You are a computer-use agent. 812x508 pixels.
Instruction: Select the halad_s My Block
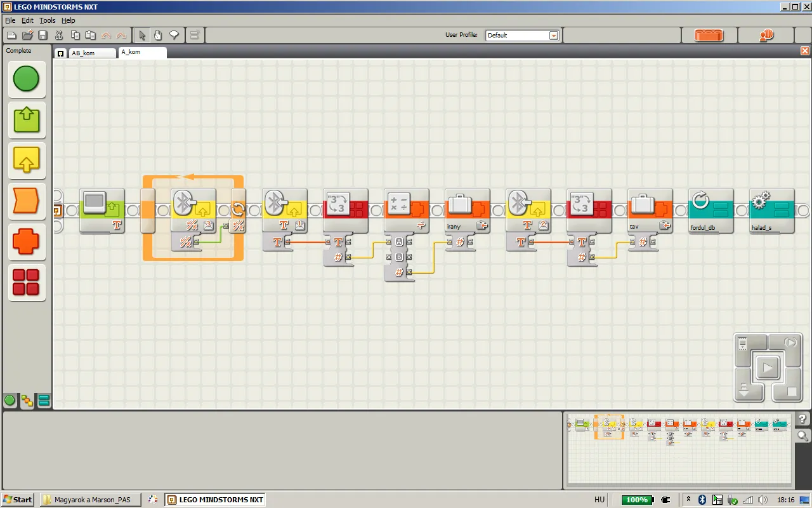(772, 210)
